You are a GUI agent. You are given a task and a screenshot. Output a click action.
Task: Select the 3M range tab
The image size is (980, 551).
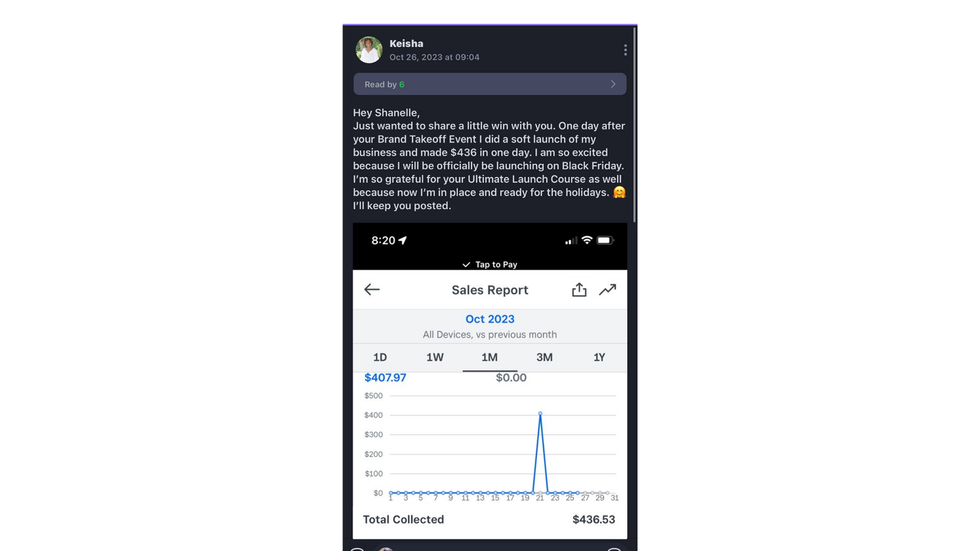545,357
